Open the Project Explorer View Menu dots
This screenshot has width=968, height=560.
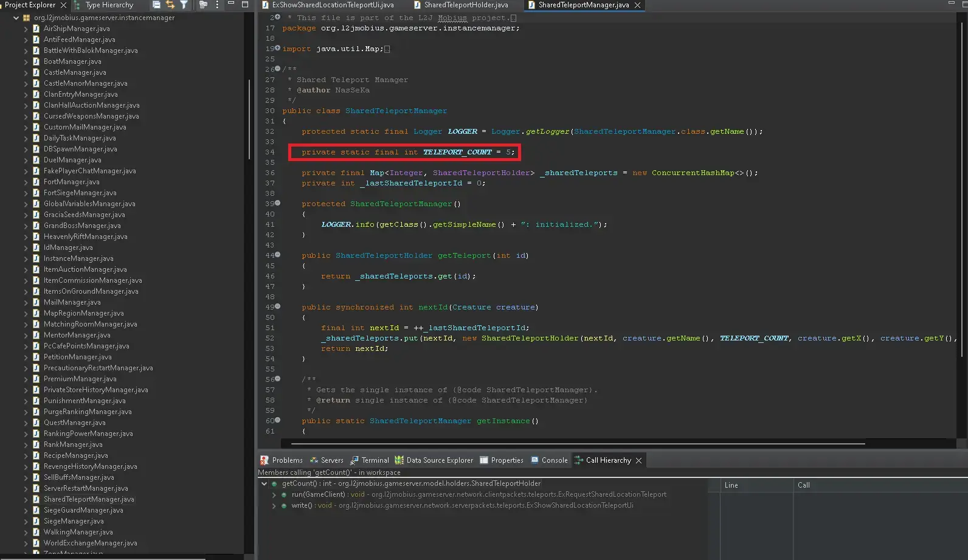pyautogui.click(x=217, y=5)
